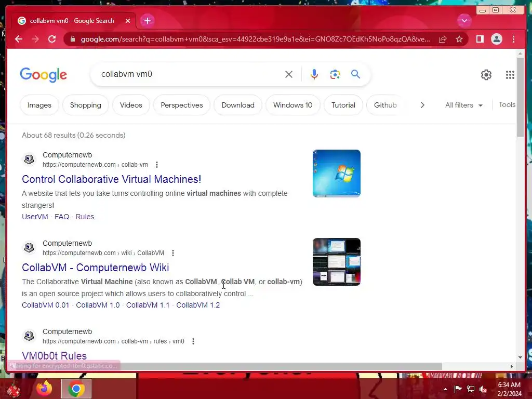Open a new tab with the plus button
Image resolution: width=532 pixels, height=399 pixels.
[147, 21]
